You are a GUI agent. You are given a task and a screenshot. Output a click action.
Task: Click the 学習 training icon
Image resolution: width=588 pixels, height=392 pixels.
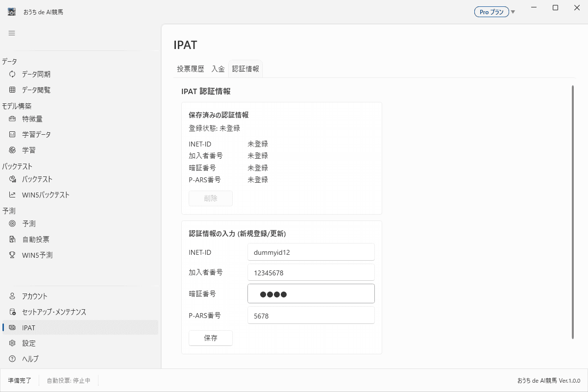tap(12, 150)
